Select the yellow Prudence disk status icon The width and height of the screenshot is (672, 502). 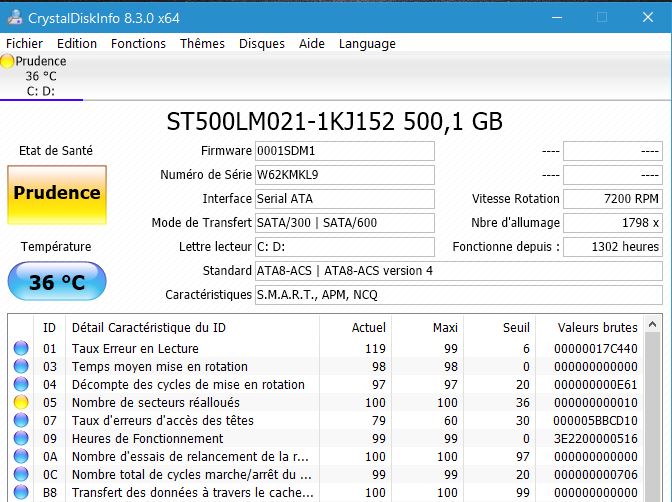pos(7,61)
